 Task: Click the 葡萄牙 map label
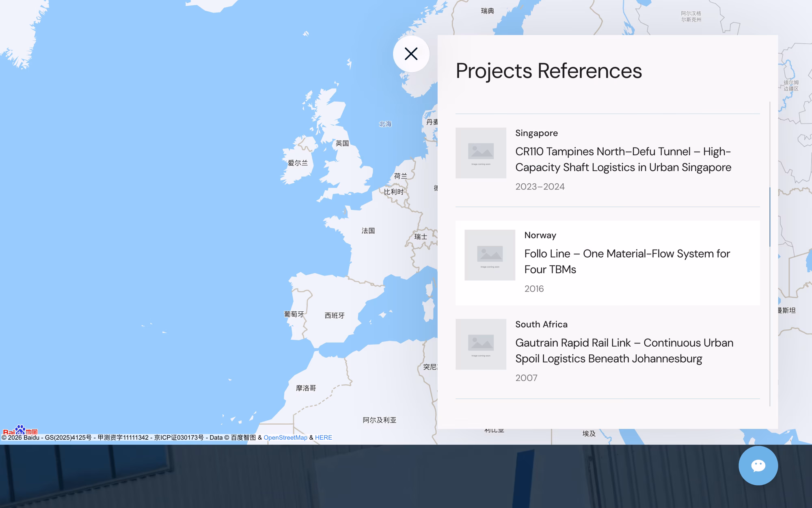(x=294, y=314)
